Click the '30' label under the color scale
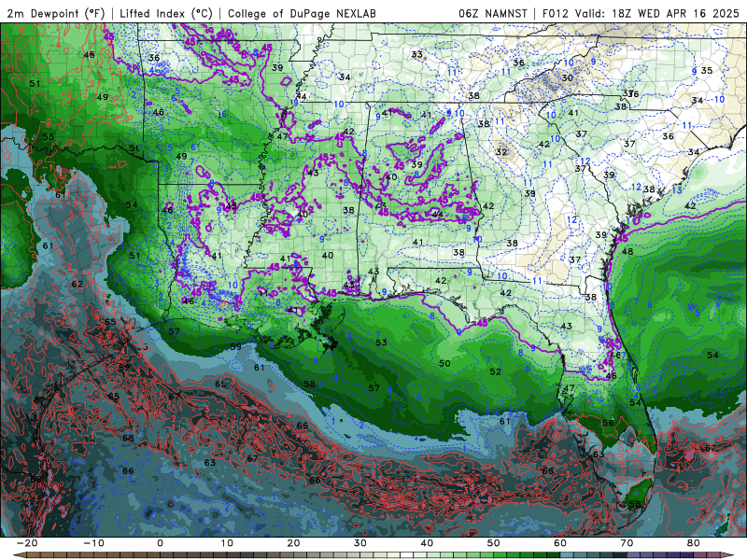Screen dimensions: 747x560 [x=360, y=543]
